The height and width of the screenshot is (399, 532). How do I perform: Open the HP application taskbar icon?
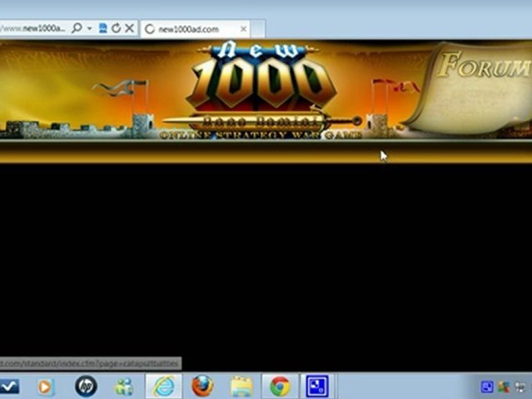tap(86, 386)
